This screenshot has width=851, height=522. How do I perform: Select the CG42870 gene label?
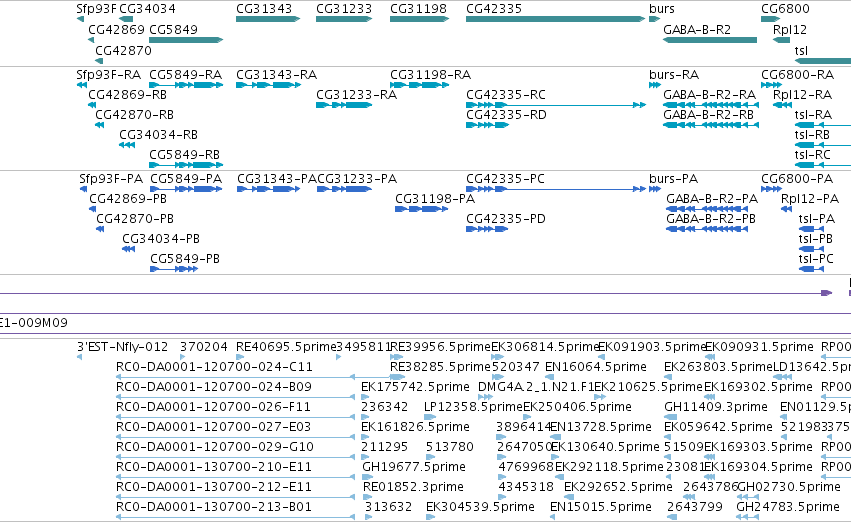pos(123,50)
